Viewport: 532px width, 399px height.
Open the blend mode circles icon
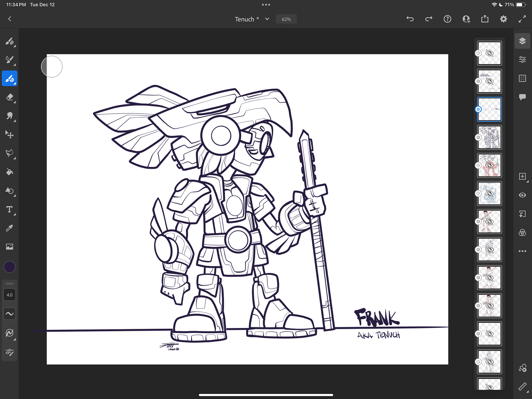522,233
